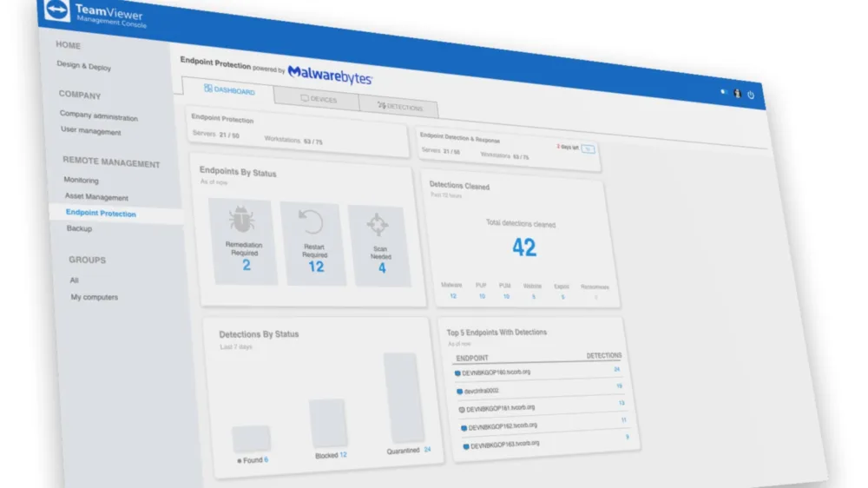
Task: Click the Found bar in the chart
Action: coord(252,439)
